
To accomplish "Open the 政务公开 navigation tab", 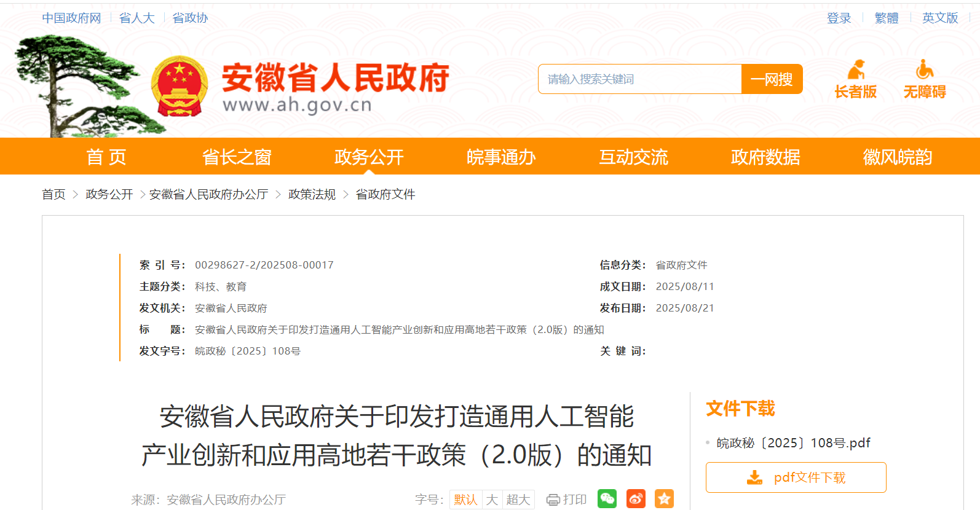I will tap(369, 157).
